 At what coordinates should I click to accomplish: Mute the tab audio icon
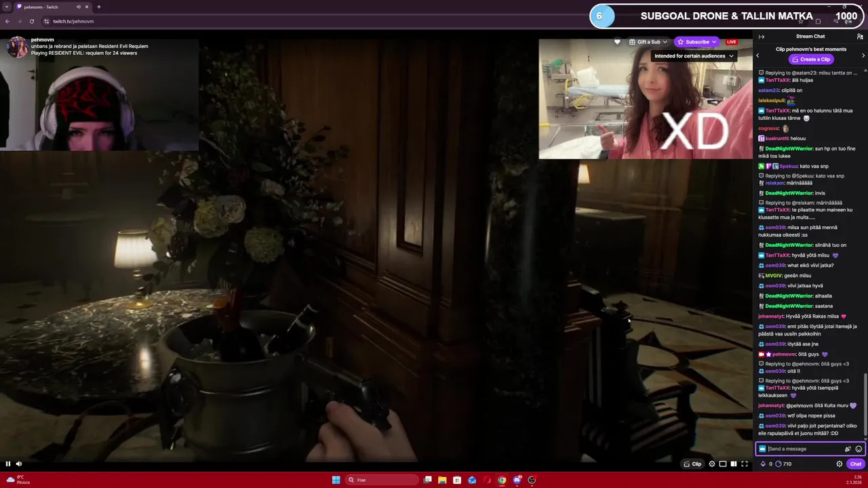coord(79,7)
